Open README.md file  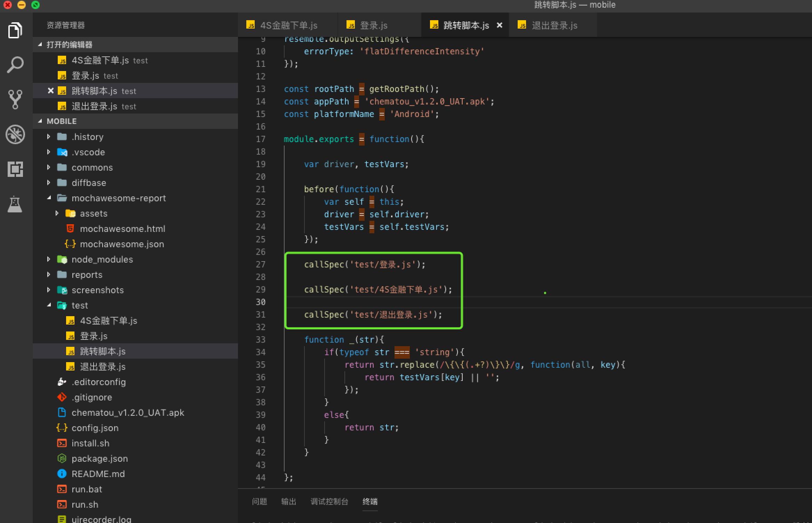click(135, 474)
